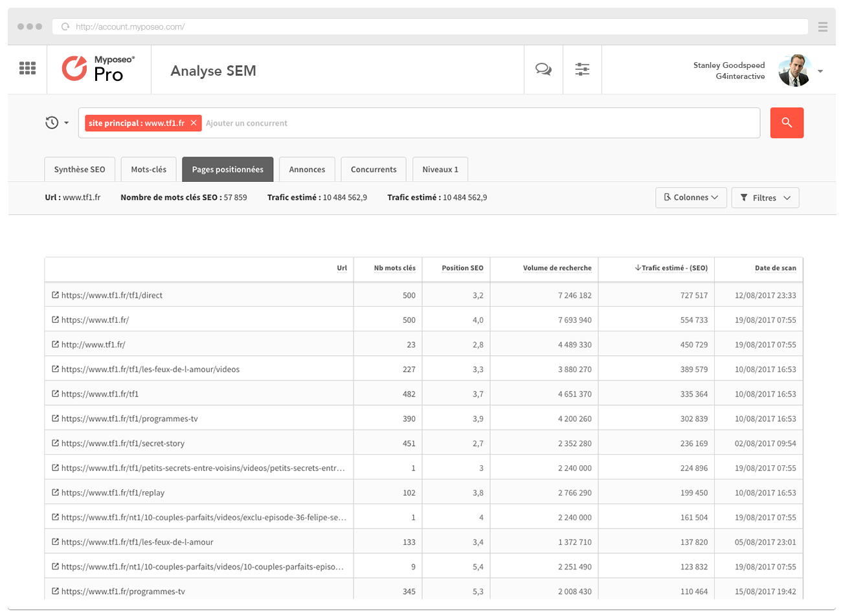Open external link icon for https://www.tf1.fr/tf1 row
The image size is (843, 616).
(55, 393)
